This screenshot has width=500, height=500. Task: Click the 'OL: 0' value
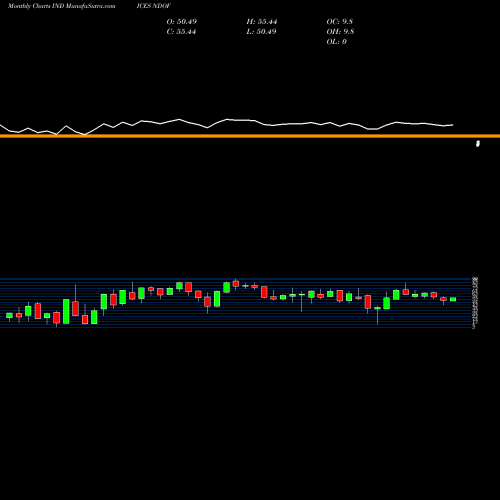pyautogui.click(x=337, y=42)
